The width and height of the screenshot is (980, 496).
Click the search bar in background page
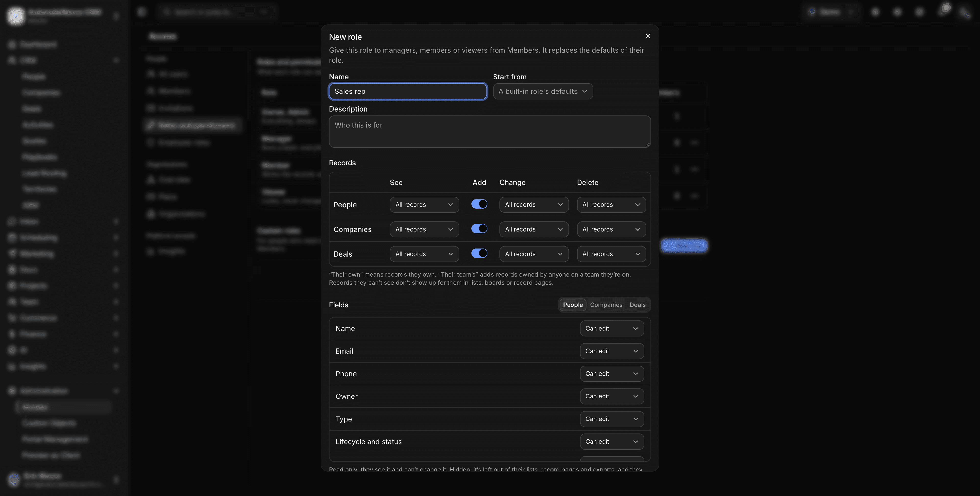217,12
